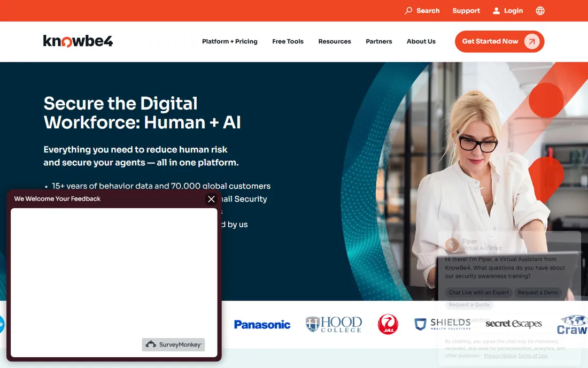588x368 pixels.
Task: Click Piper's greeting message text
Action: [505, 267]
